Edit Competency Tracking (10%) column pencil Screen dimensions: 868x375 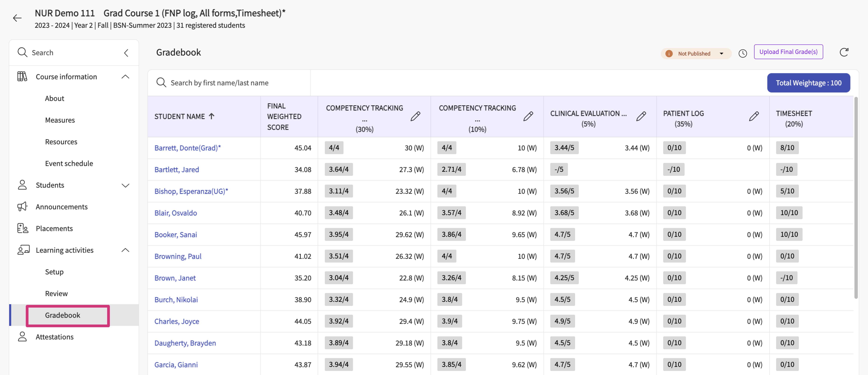click(528, 117)
